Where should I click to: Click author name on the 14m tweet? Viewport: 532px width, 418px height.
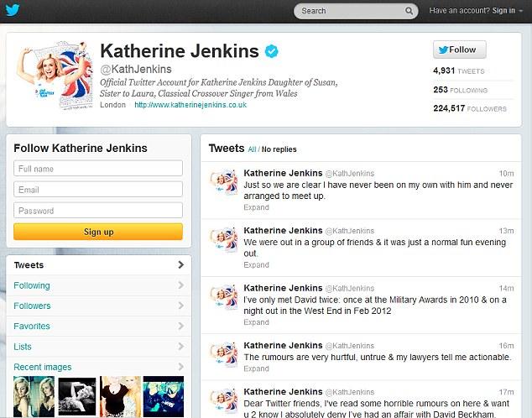click(x=283, y=288)
